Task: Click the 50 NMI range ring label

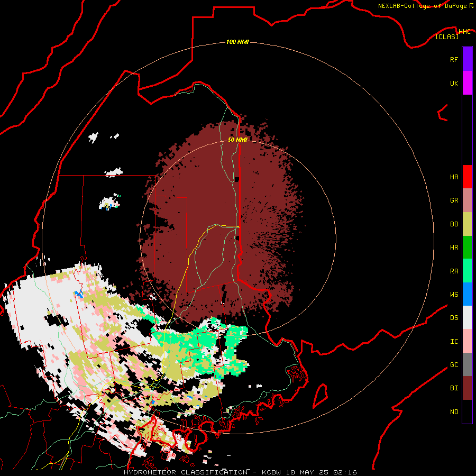Action: pyautogui.click(x=237, y=140)
